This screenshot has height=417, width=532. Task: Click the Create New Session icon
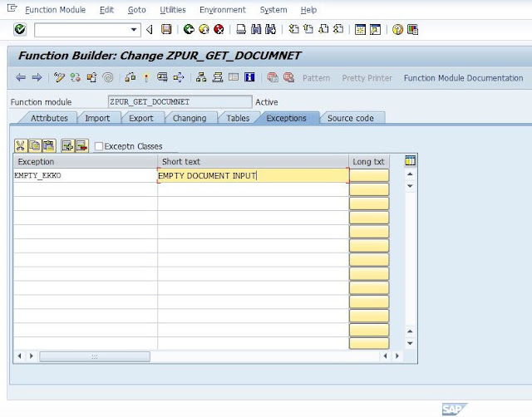[x=360, y=30]
